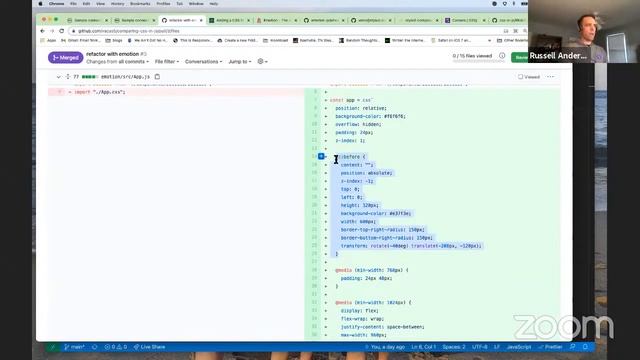Close the 'refactor with emotion' browser tab

click(201, 20)
